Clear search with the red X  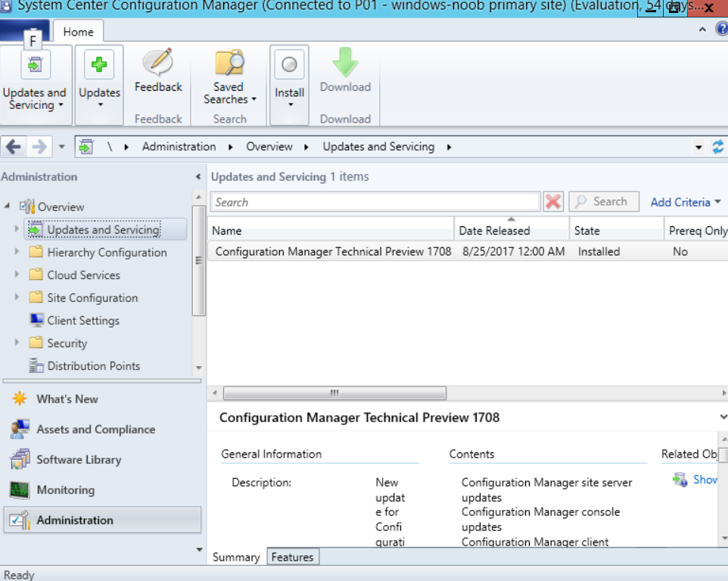(553, 202)
